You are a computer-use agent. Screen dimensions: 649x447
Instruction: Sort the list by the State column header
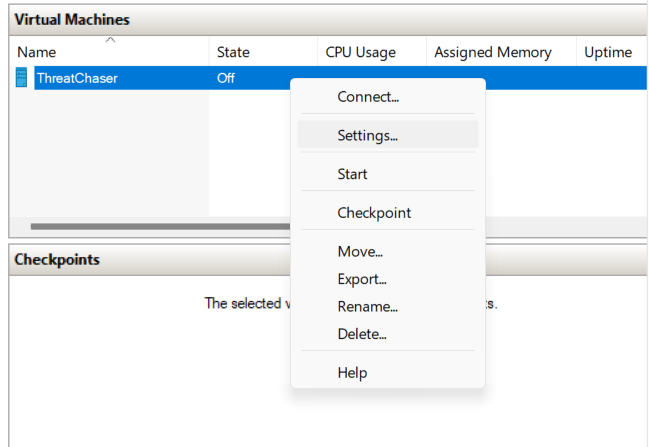[233, 52]
